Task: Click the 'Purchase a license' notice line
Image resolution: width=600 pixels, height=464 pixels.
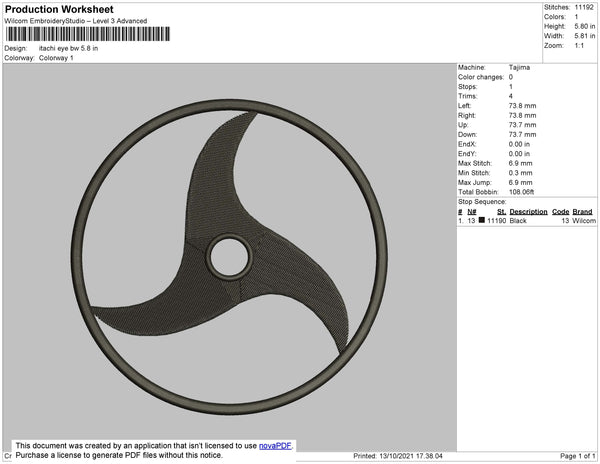Action: point(119,455)
